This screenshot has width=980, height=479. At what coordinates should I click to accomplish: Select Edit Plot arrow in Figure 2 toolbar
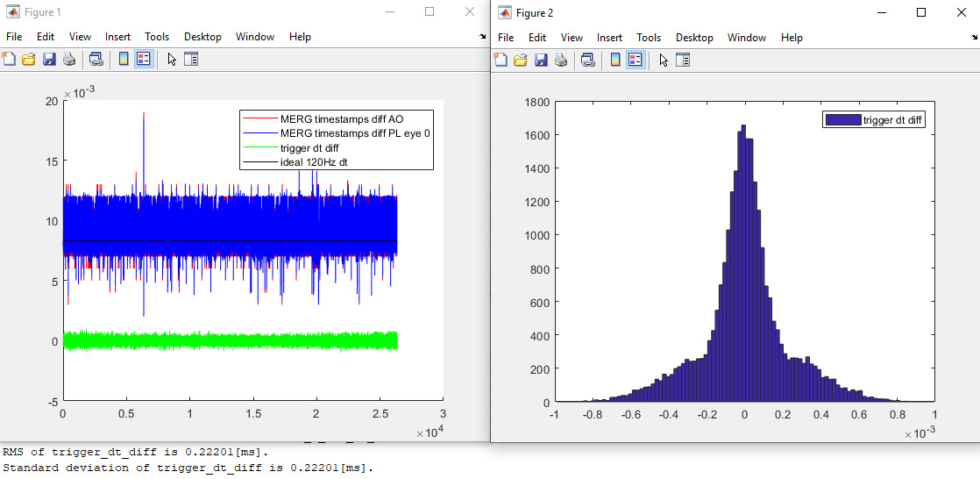point(664,60)
